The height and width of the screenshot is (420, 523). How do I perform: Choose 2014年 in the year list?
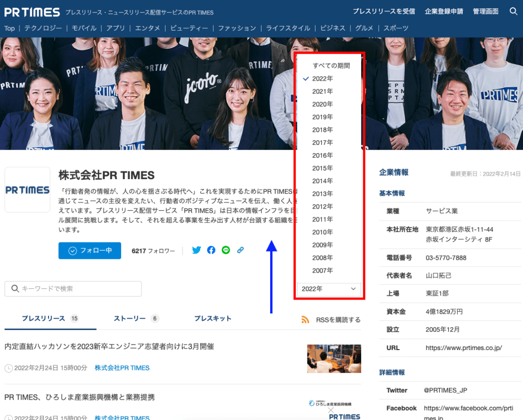pyautogui.click(x=323, y=181)
